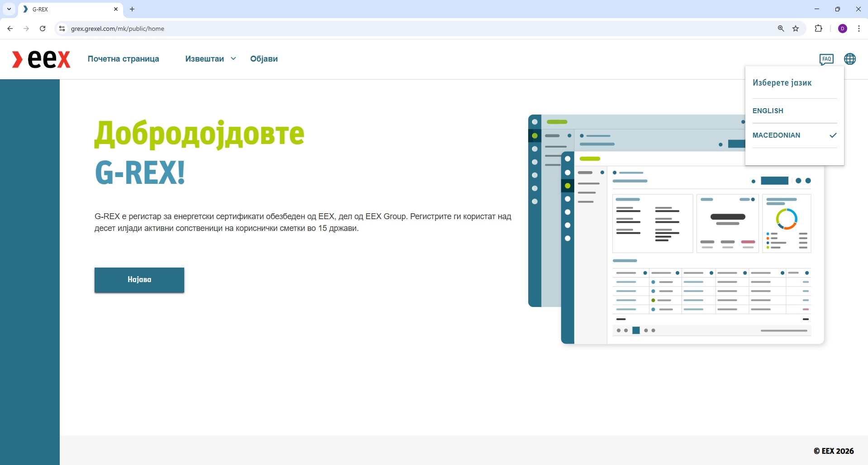Open the Chrome three-dot menu

point(858,29)
